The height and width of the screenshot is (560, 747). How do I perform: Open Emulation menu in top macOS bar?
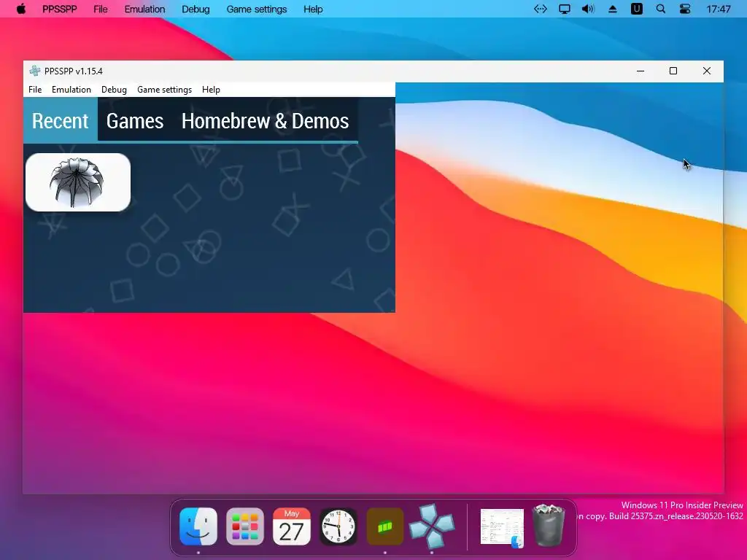click(x=144, y=9)
